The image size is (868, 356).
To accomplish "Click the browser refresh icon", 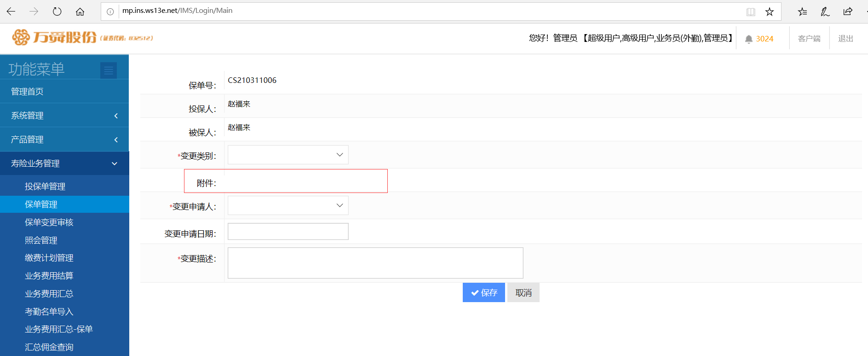I will [x=57, y=12].
